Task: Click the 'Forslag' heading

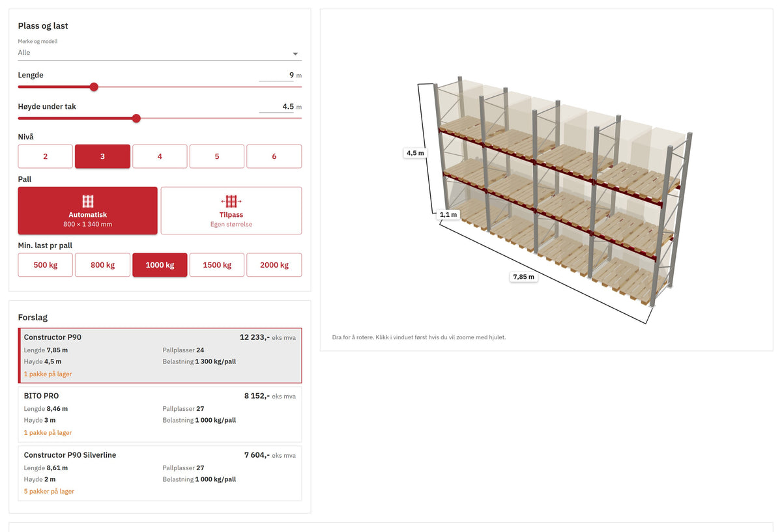Action: [33, 317]
